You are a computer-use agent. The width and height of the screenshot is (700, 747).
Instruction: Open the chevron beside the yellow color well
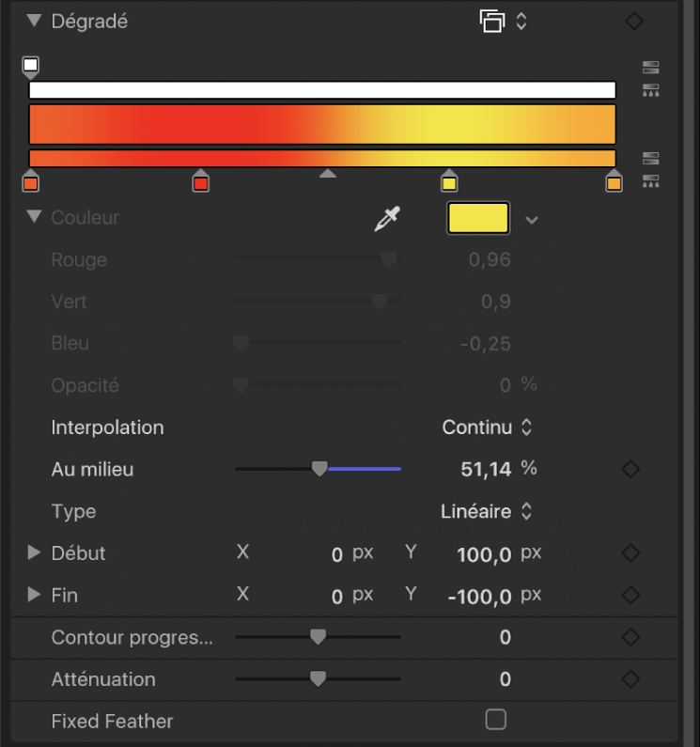(532, 220)
